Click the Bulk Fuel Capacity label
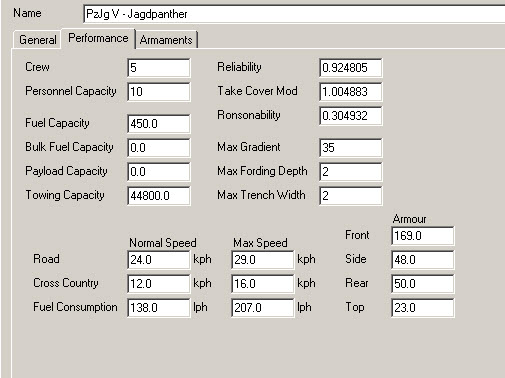The height and width of the screenshot is (378, 505). (69, 147)
